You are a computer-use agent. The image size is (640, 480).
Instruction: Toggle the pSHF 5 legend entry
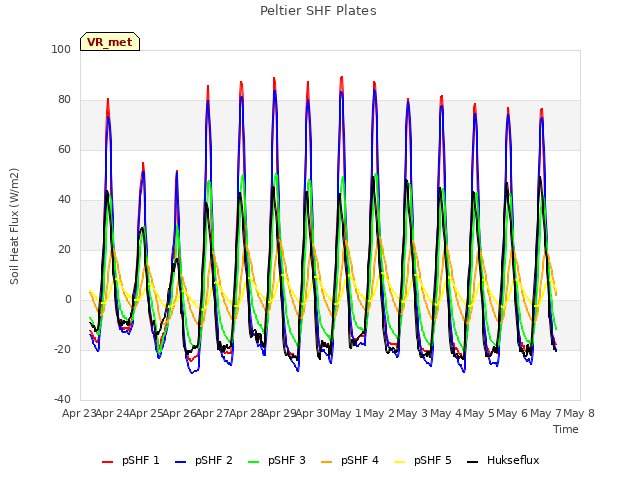click(423, 460)
